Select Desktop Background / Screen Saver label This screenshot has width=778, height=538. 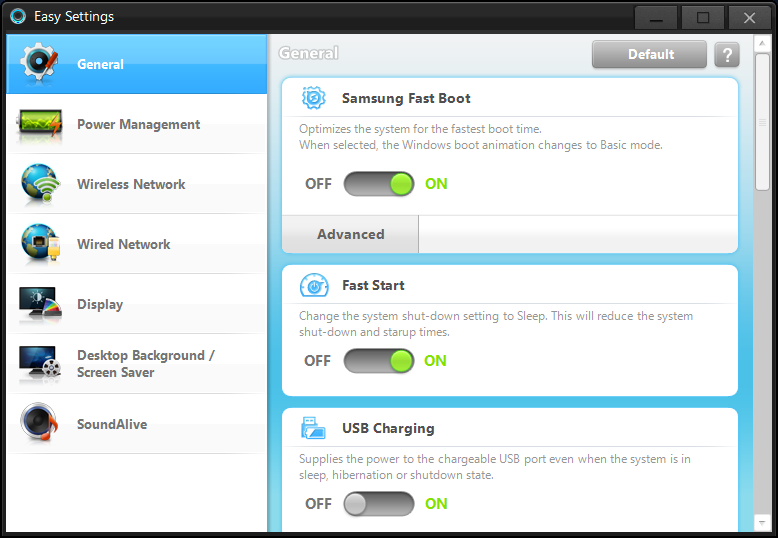click(x=145, y=364)
